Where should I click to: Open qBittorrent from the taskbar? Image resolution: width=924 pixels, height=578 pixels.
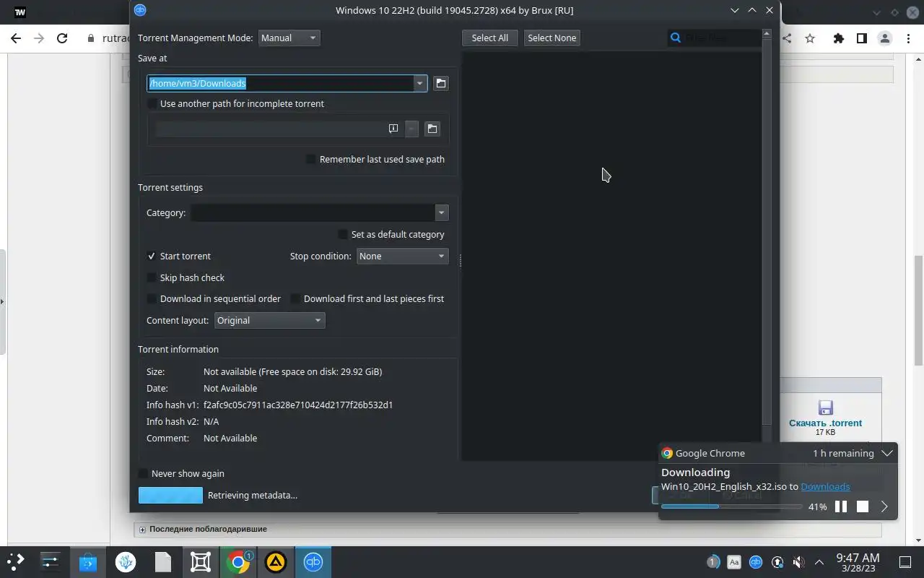point(313,562)
